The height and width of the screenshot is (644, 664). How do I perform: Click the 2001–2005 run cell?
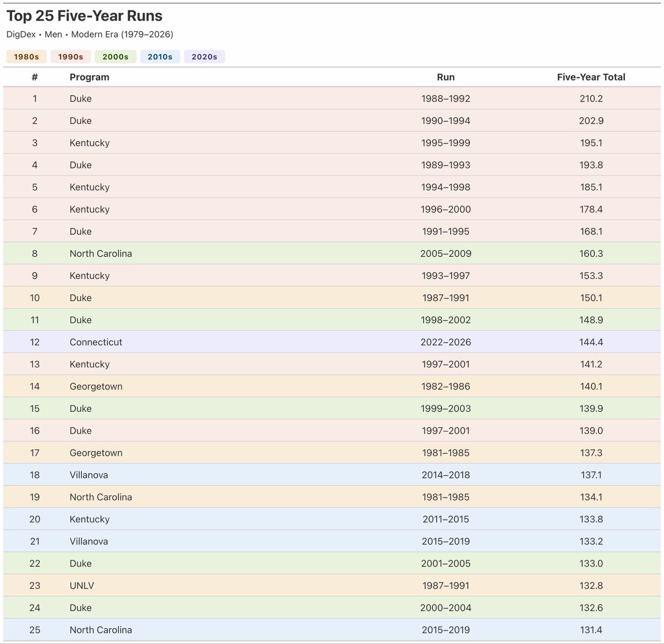[x=445, y=563]
